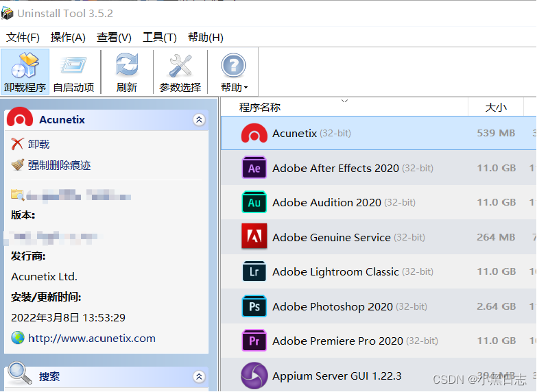
Task: Open the 卸载程序 uninstaller toolbar button
Action: coord(25,72)
